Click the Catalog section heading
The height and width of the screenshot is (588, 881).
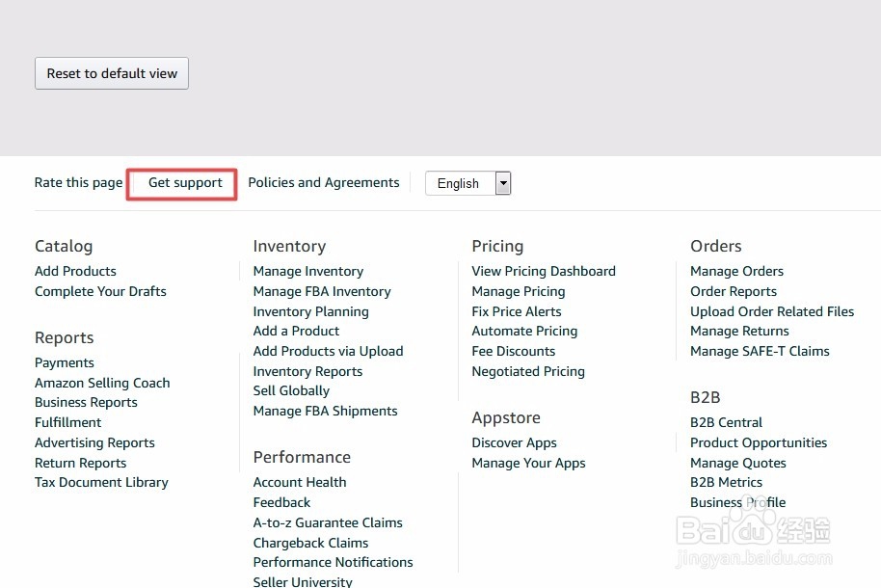pos(64,246)
